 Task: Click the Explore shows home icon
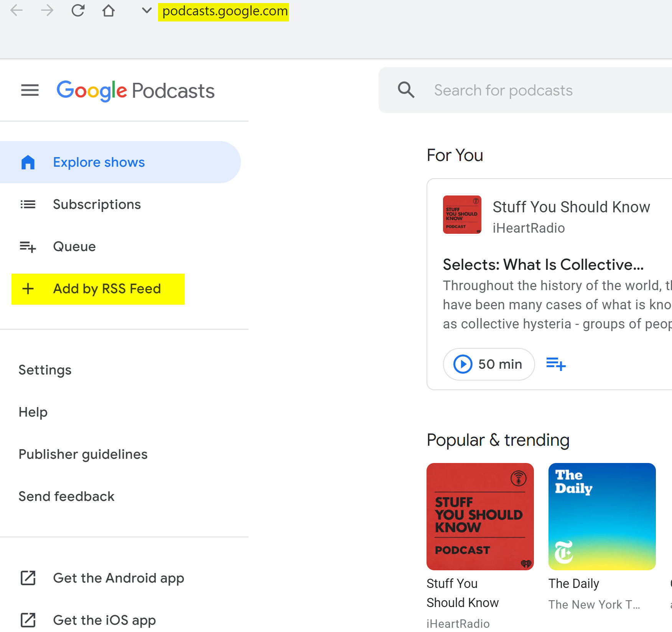[x=28, y=162]
